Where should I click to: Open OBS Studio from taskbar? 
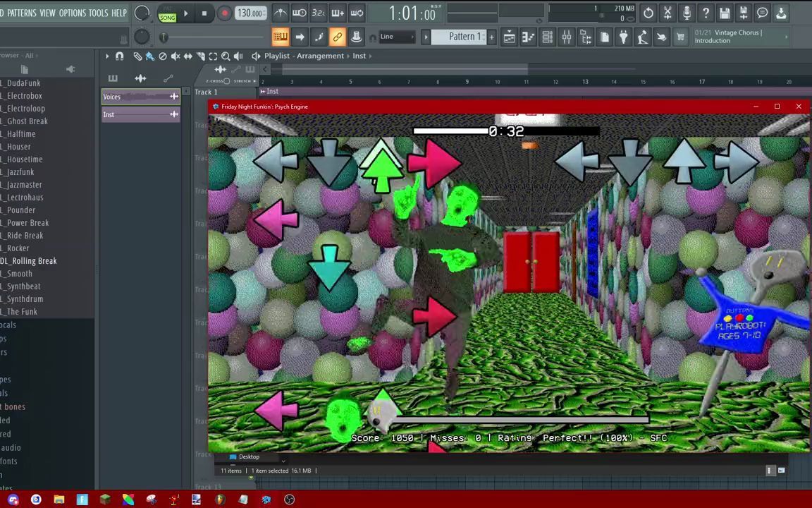290,500
